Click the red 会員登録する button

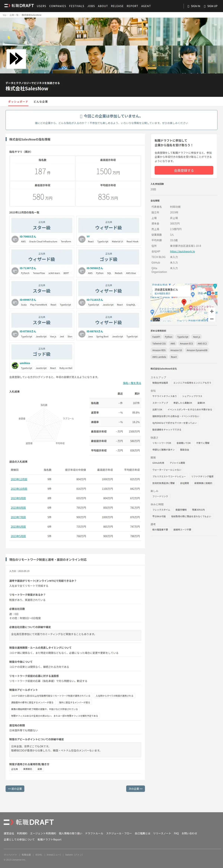click(x=184, y=170)
